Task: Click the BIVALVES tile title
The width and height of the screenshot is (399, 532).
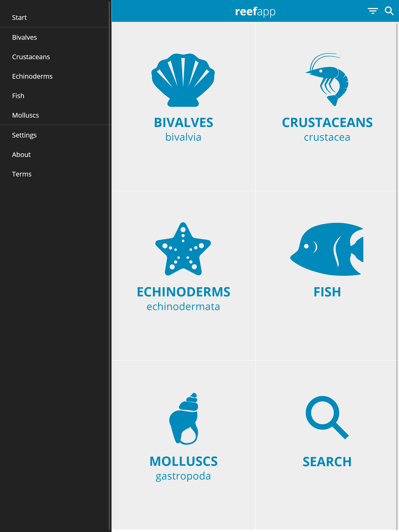Action: click(183, 122)
